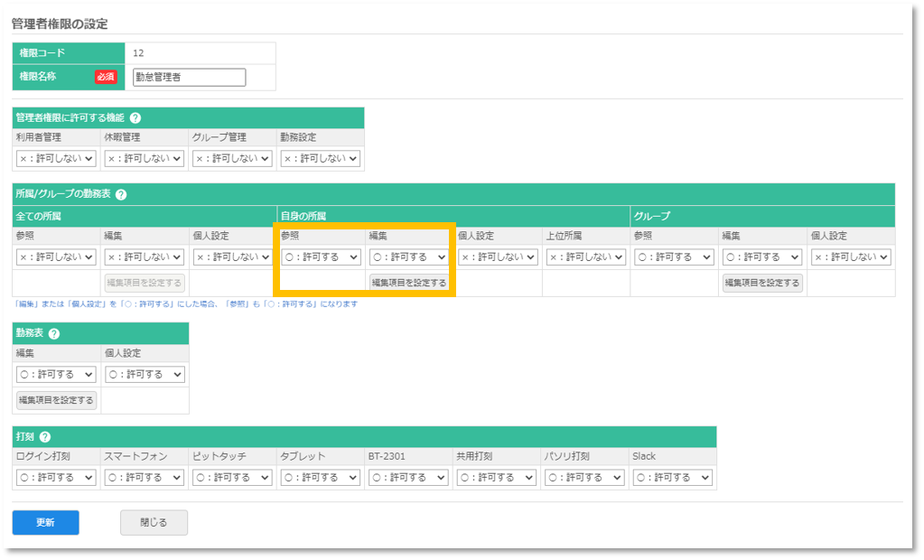
Task: Open the ログイン打刻 permission dropdown
Action: (54, 477)
